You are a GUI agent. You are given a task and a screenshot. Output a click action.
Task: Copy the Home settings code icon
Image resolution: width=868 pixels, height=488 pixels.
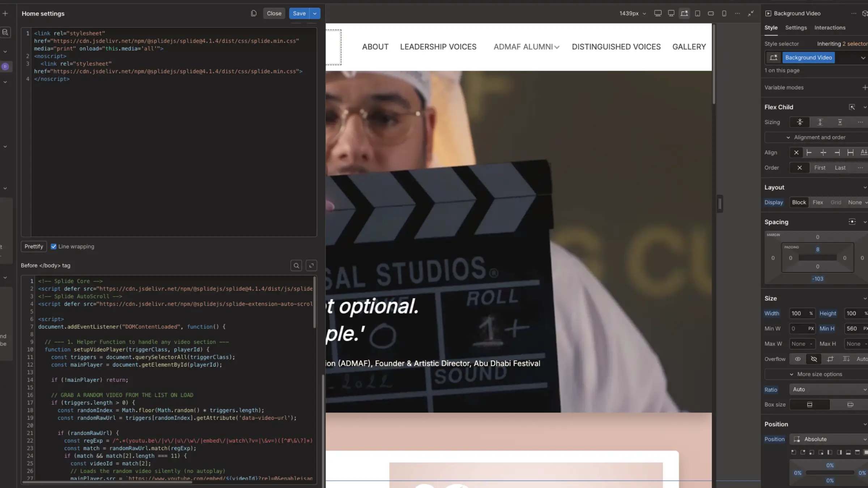click(254, 13)
